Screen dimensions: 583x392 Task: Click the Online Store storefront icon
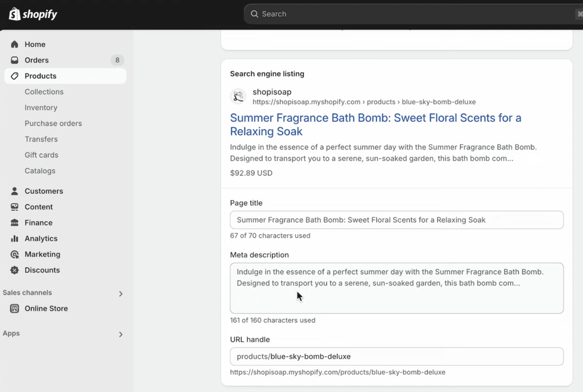[x=14, y=308]
